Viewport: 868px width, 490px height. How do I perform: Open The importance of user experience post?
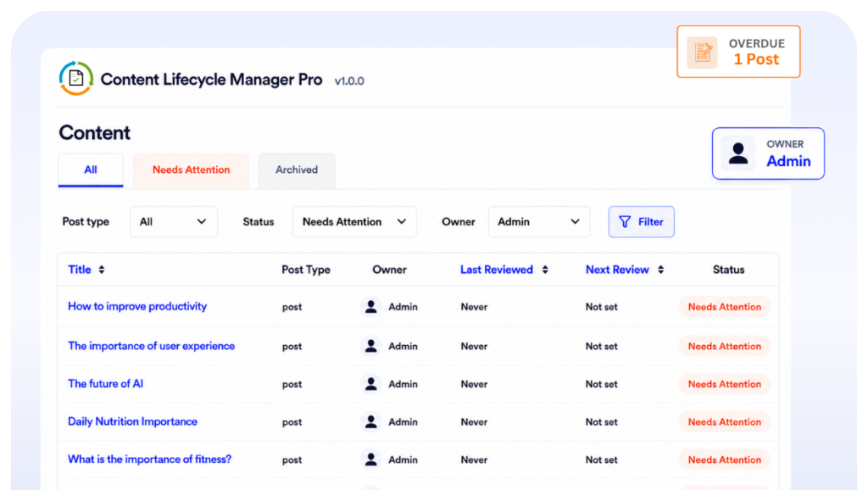pyautogui.click(x=151, y=346)
